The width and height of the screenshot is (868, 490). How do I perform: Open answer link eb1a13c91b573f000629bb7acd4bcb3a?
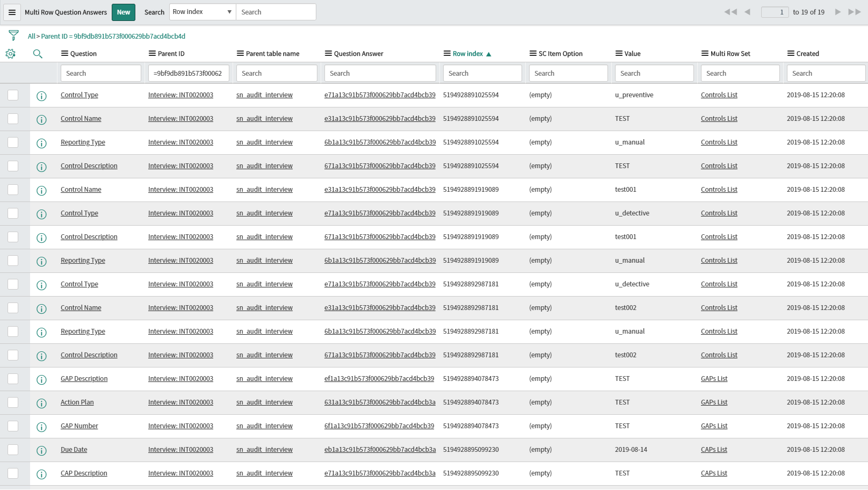pyautogui.click(x=380, y=450)
